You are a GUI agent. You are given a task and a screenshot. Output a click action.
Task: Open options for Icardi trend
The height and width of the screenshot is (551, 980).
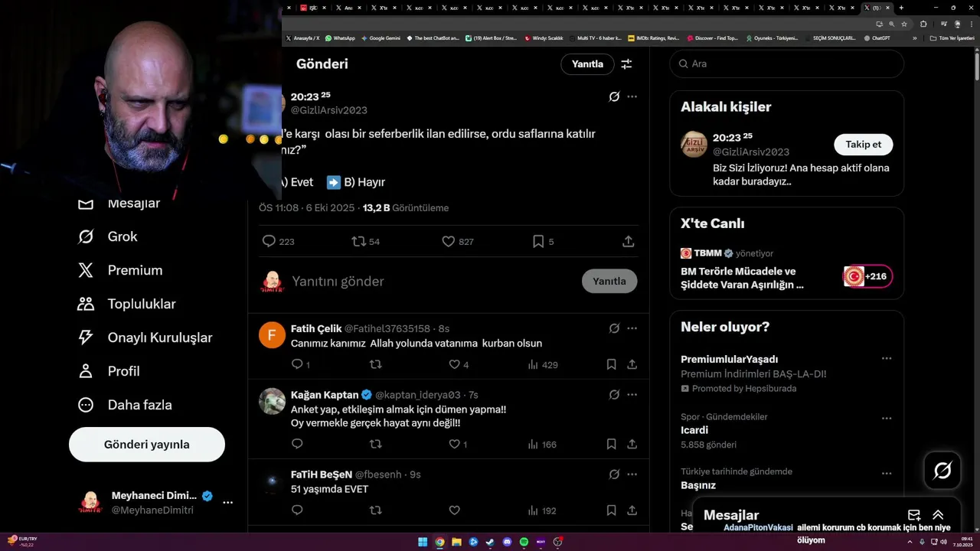pos(887,418)
